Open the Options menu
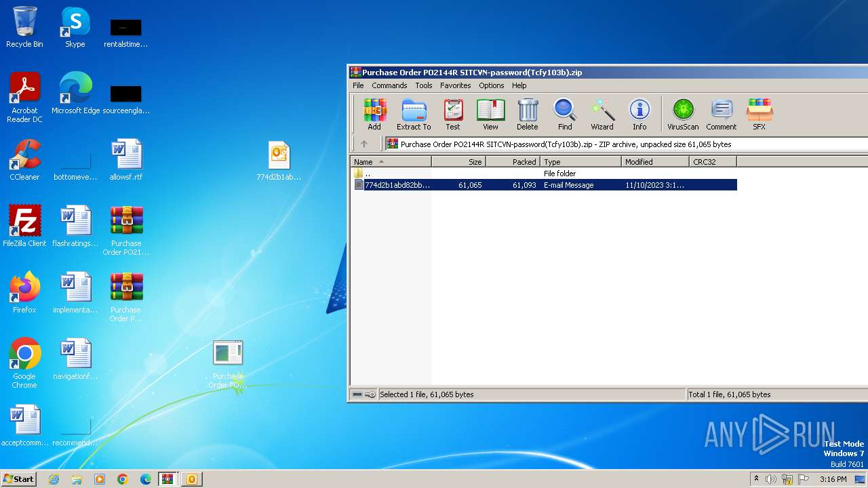 tap(492, 85)
